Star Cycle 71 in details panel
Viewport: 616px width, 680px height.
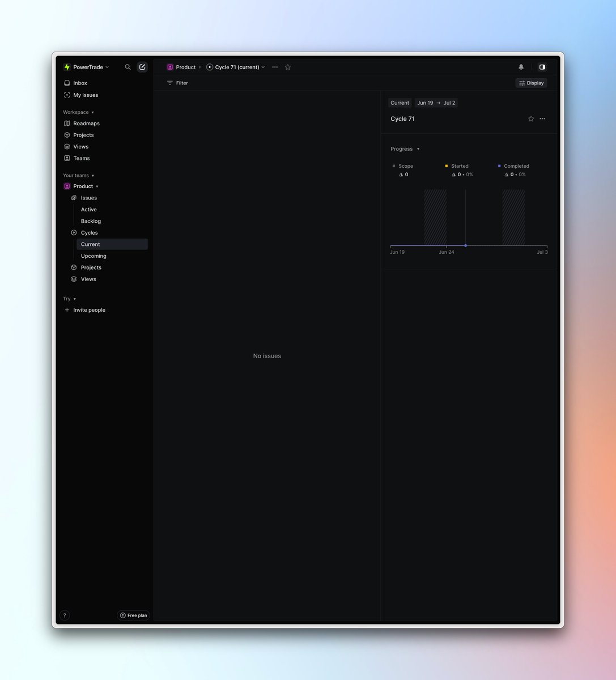coord(531,119)
